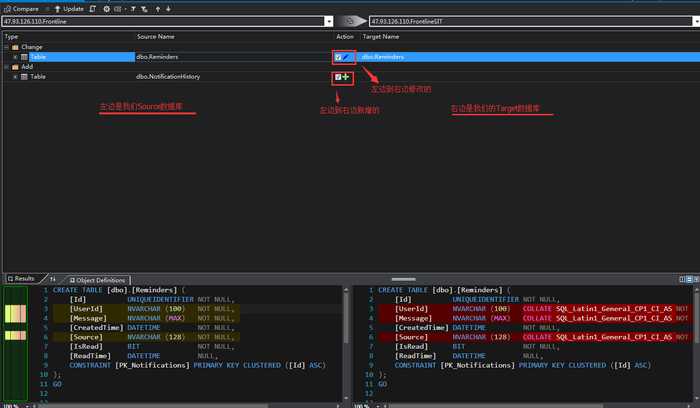This screenshot has height=408, width=700.
Task: Click the first filter funnel icon
Action: click(x=133, y=8)
